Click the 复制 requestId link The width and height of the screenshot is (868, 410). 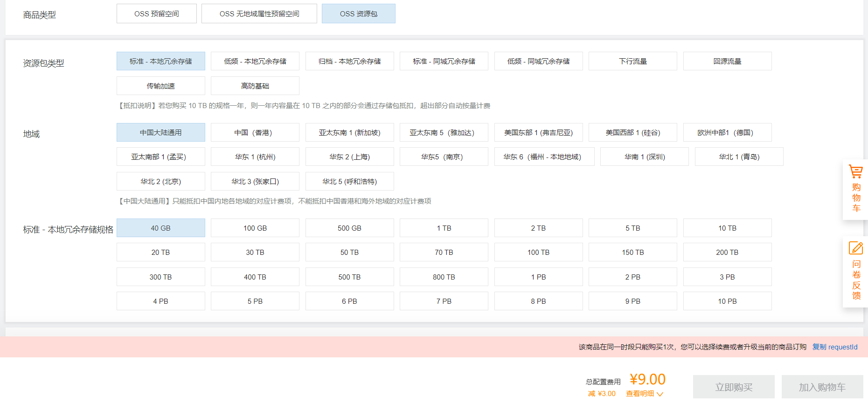(834, 347)
